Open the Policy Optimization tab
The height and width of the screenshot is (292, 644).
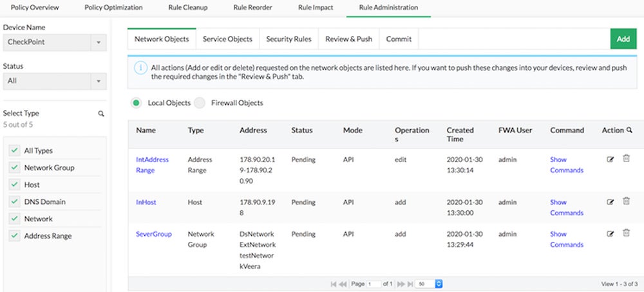113,8
